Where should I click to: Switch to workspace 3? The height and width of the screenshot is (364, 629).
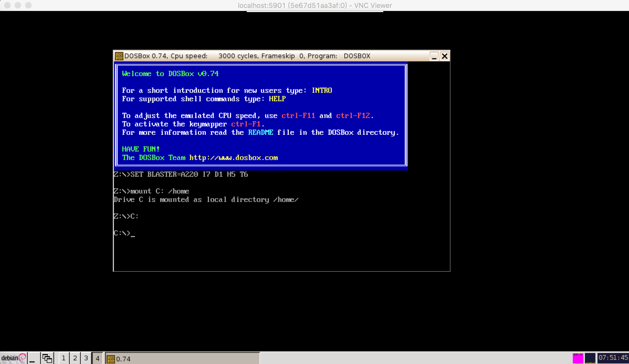pyautogui.click(x=86, y=358)
